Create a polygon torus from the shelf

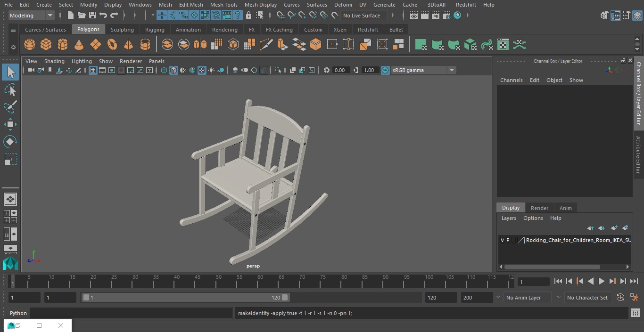point(112,45)
